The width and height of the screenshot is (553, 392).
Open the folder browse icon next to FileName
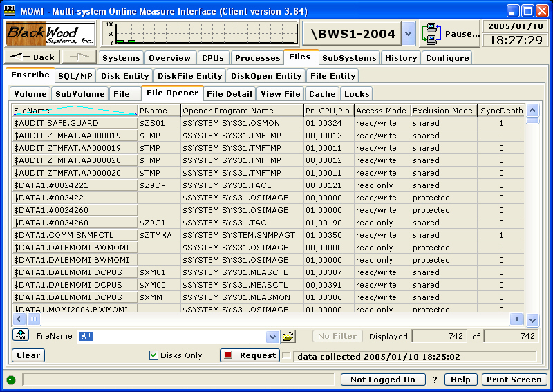click(x=288, y=337)
